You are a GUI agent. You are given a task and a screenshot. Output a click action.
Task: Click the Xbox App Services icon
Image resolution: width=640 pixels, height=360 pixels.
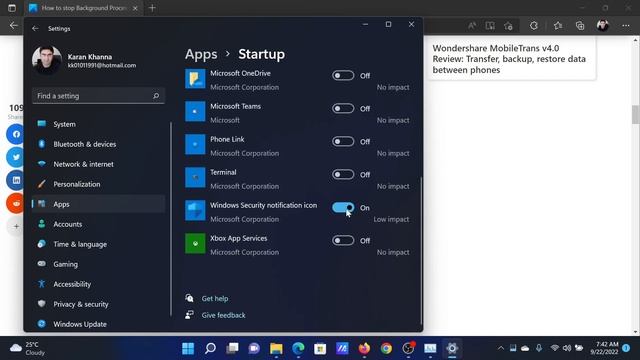[195, 243]
